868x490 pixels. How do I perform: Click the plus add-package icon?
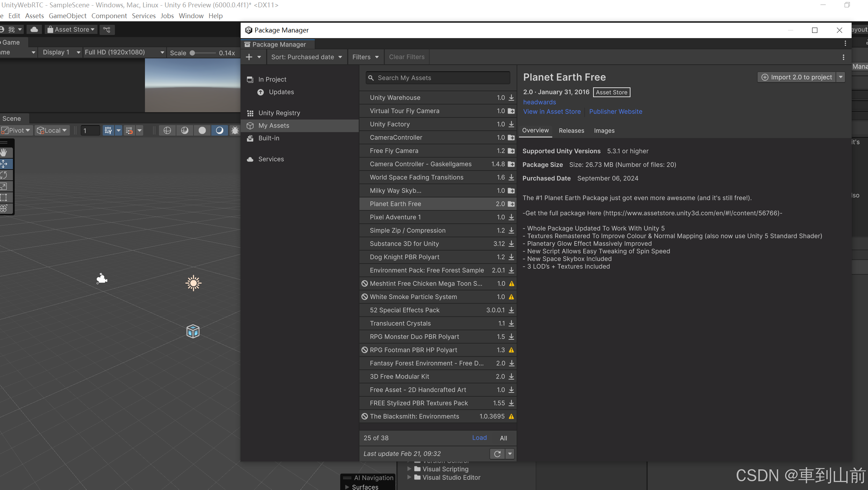(249, 57)
